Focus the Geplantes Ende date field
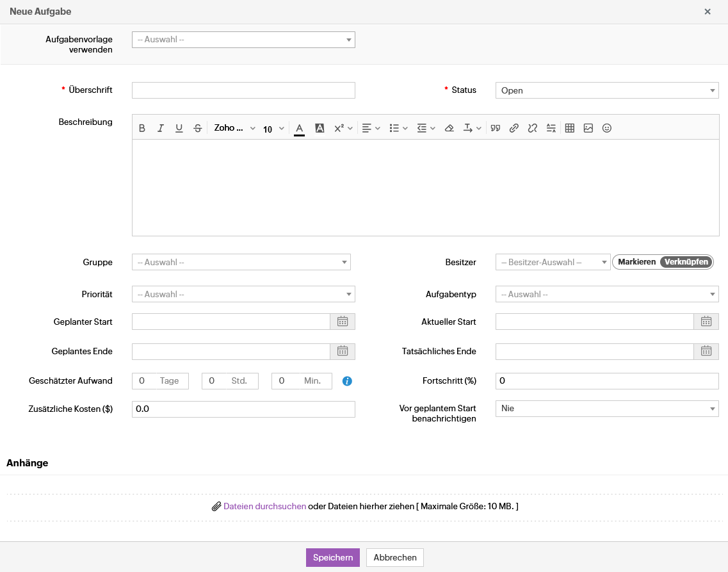 tap(231, 351)
